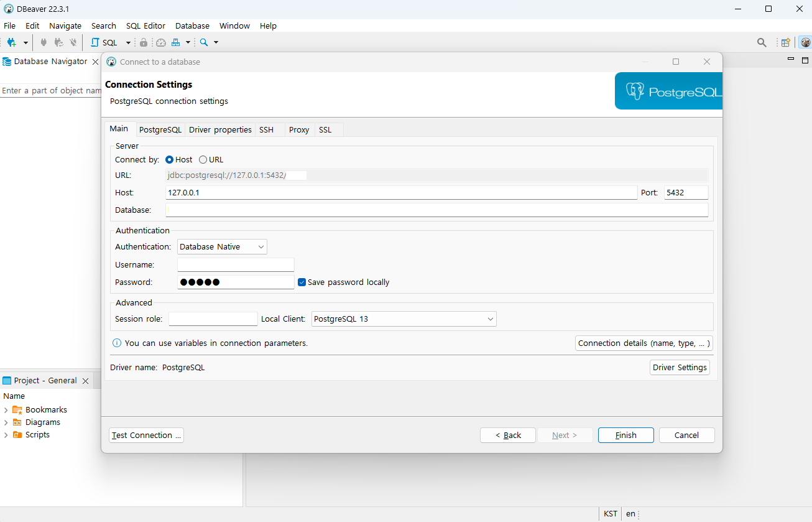
Task: Close the Database Navigator tab
Action: [x=95, y=62]
